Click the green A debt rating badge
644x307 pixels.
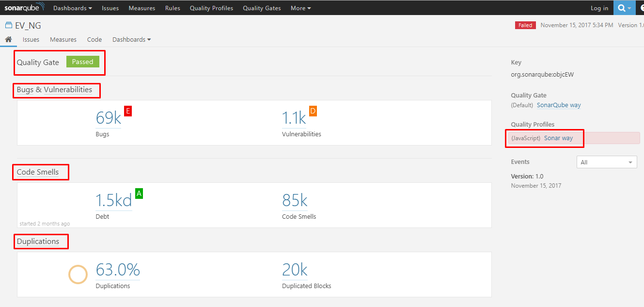click(x=139, y=194)
